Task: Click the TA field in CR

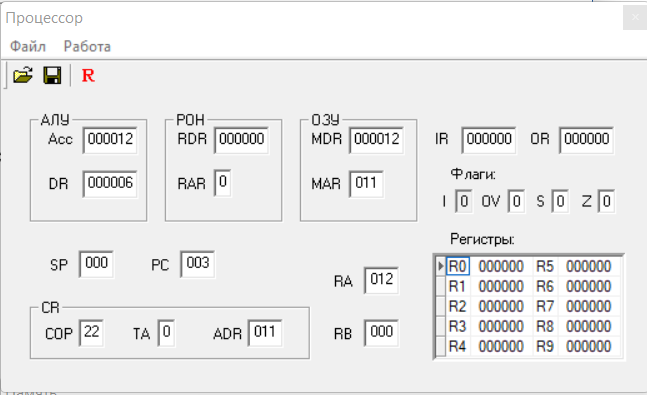Action: click(x=166, y=333)
